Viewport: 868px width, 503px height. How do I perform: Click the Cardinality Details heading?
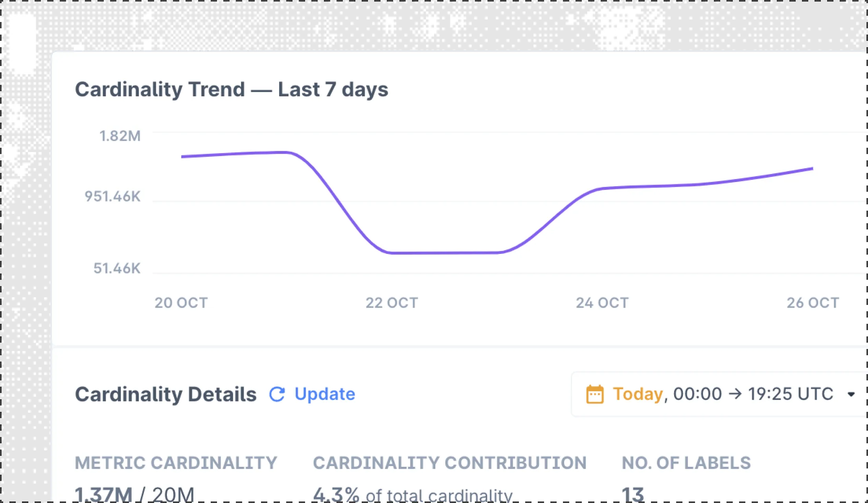pyautogui.click(x=166, y=395)
